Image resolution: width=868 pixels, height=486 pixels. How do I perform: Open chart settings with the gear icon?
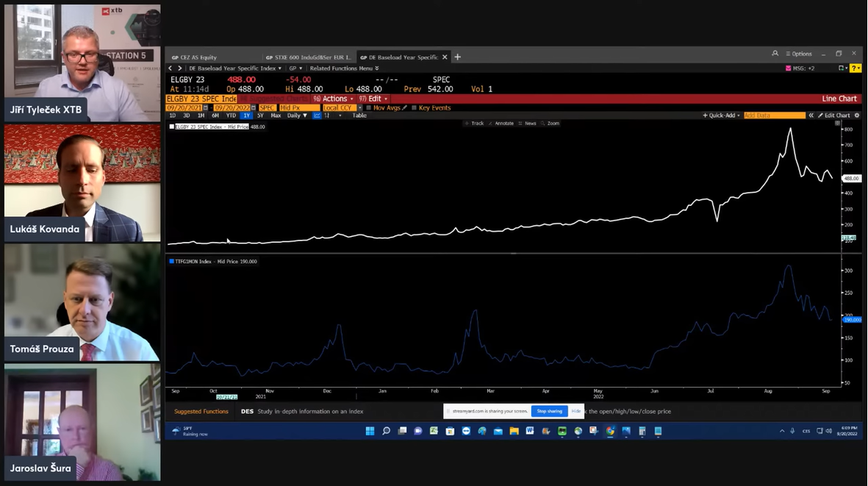pos(857,115)
